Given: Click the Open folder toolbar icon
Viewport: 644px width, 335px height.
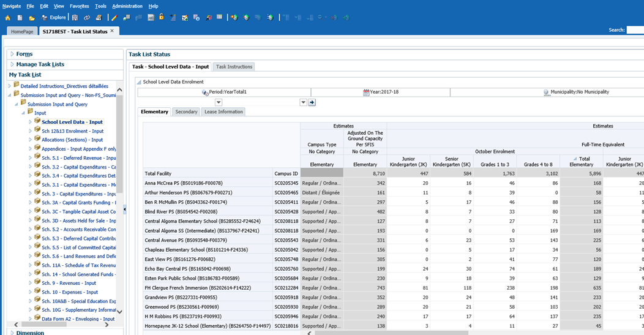Looking at the screenshot, I should 32,18.
